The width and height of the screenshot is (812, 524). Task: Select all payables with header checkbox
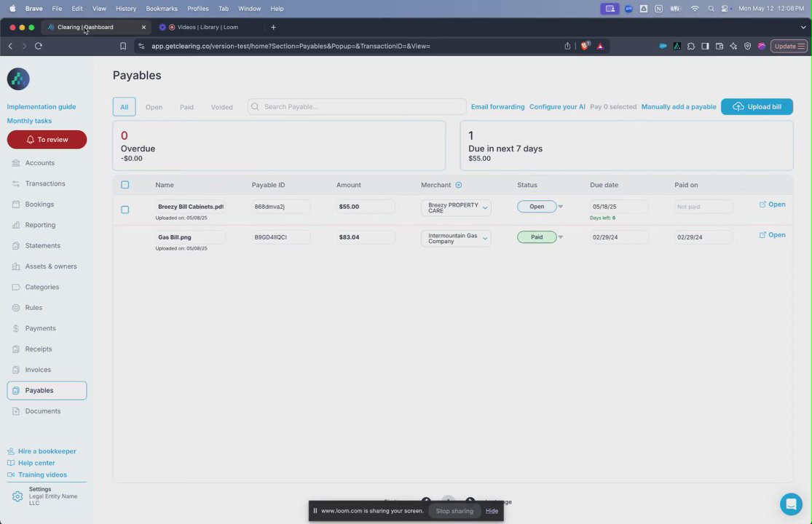[125, 185]
